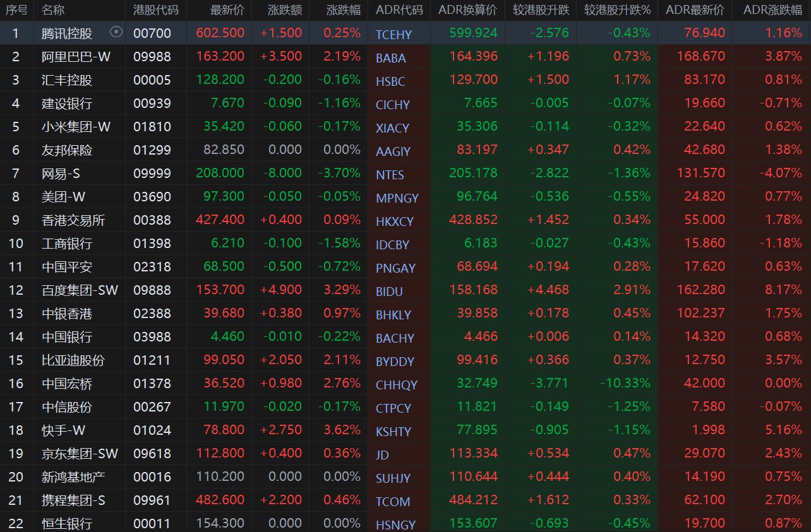Click the ADR涨跌幅 column header
Image resolution: width=811 pixels, height=532 pixels.
(772, 10)
